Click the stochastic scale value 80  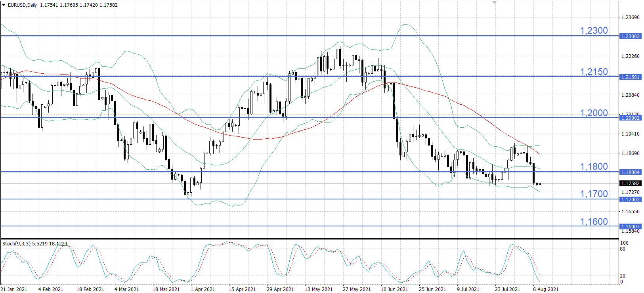(x=623, y=249)
